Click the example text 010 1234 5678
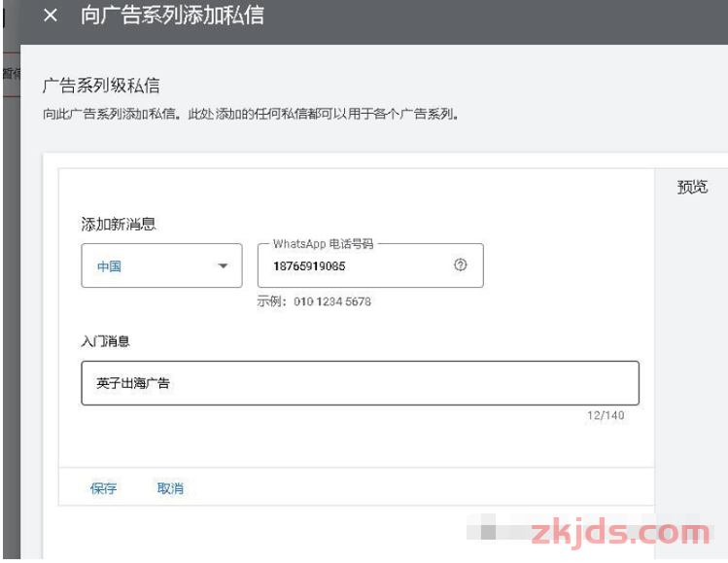728x563 pixels. [x=332, y=301]
